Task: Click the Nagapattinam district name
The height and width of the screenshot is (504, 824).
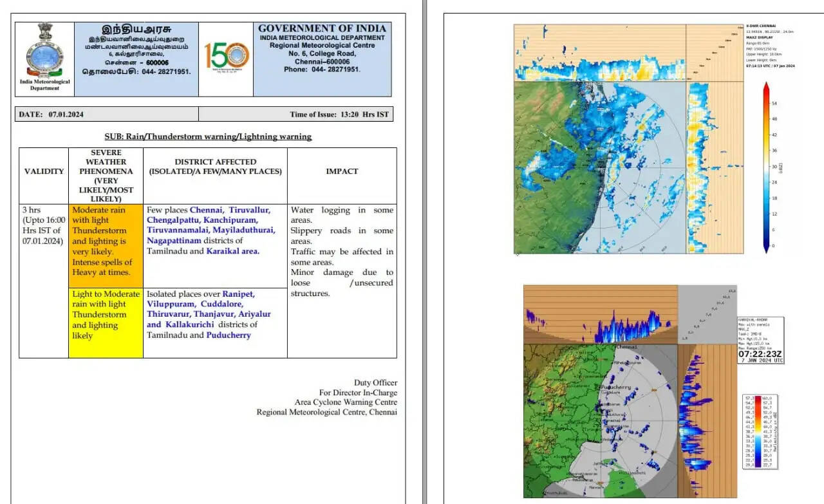Action: (178, 241)
